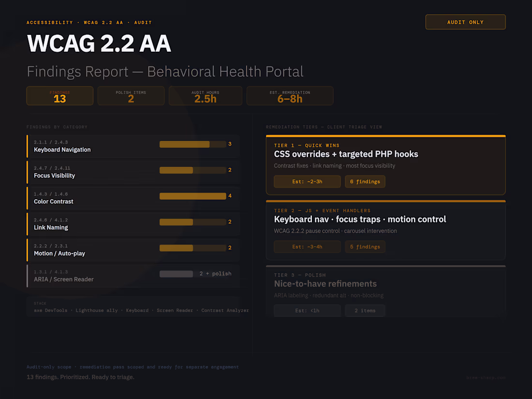532x399 pixels.
Task: Click Findings Report — Behavioral Health Portal subtitle
Action: coord(165,72)
